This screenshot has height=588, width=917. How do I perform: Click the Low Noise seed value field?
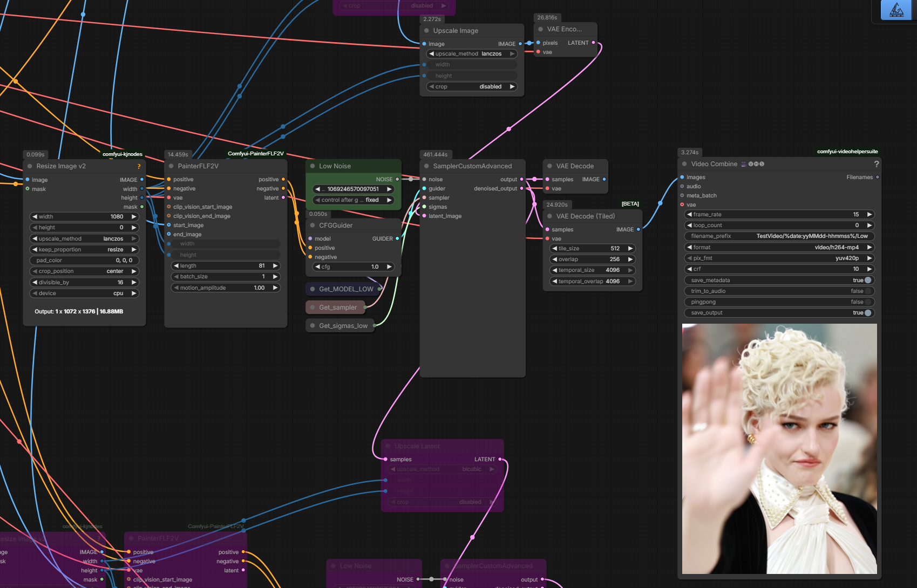pyautogui.click(x=354, y=189)
